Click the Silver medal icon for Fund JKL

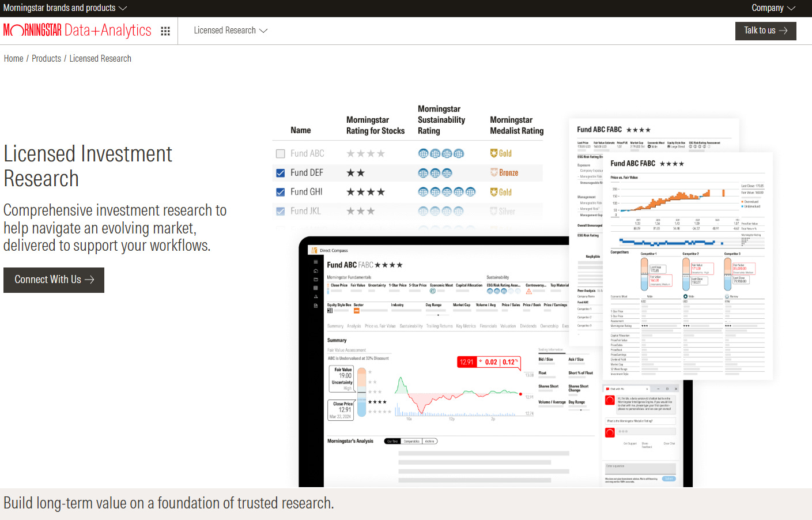coord(494,211)
